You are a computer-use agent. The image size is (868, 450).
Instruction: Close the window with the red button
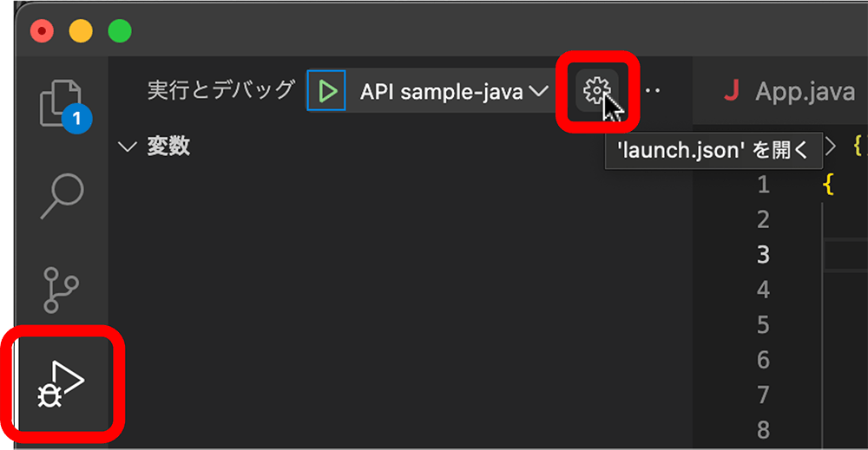pyautogui.click(x=42, y=31)
